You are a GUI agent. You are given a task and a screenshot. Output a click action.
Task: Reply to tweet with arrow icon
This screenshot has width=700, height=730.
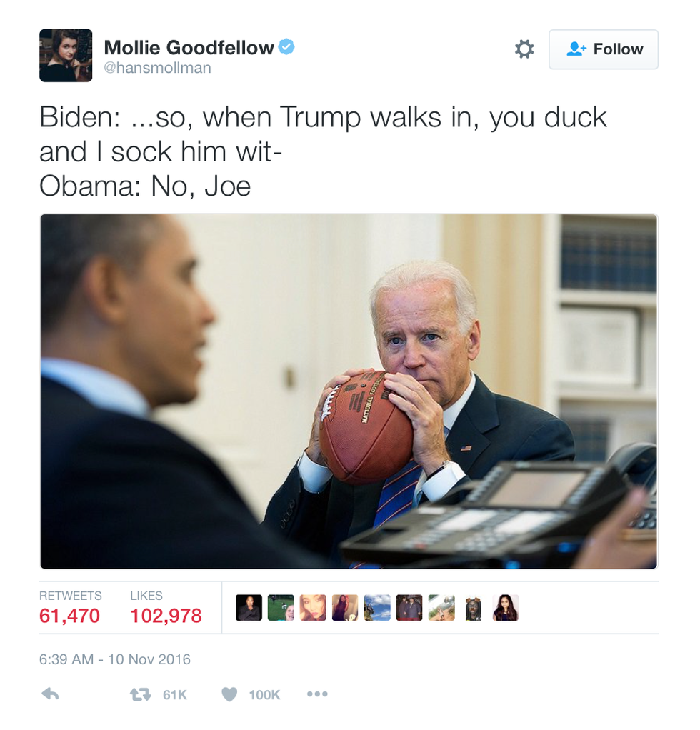50,694
